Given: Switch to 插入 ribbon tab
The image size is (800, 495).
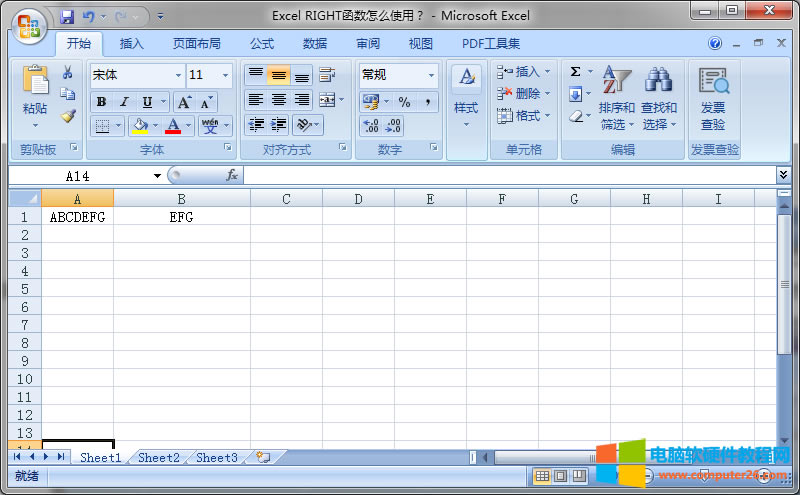Looking at the screenshot, I should (132, 44).
